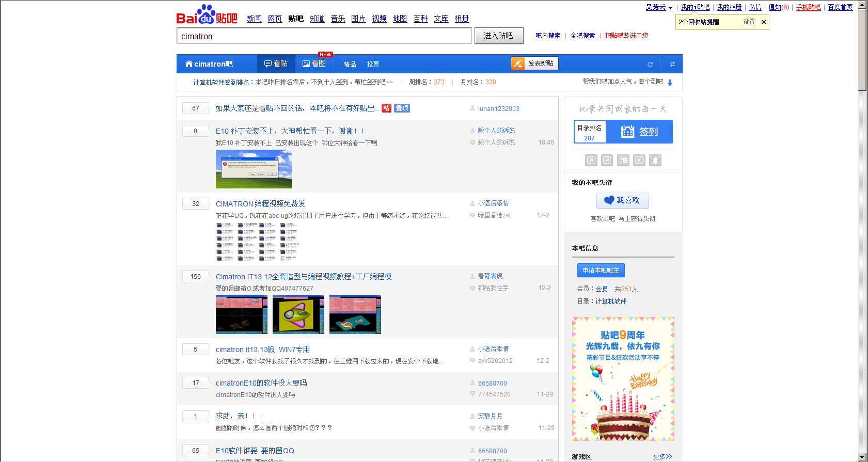Select 知道 in top navigation
The height and width of the screenshot is (462, 868).
click(x=317, y=19)
